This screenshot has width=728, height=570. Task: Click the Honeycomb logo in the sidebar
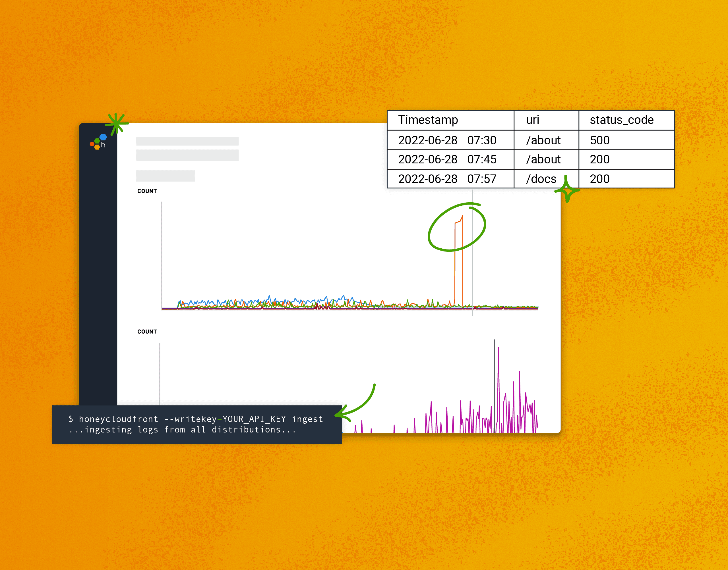(x=98, y=142)
